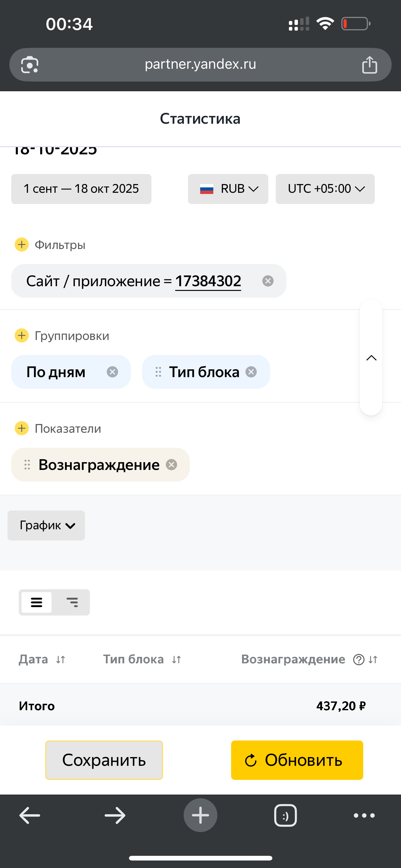Tap the share icon in address bar
The image size is (401, 868).
[x=369, y=64]
